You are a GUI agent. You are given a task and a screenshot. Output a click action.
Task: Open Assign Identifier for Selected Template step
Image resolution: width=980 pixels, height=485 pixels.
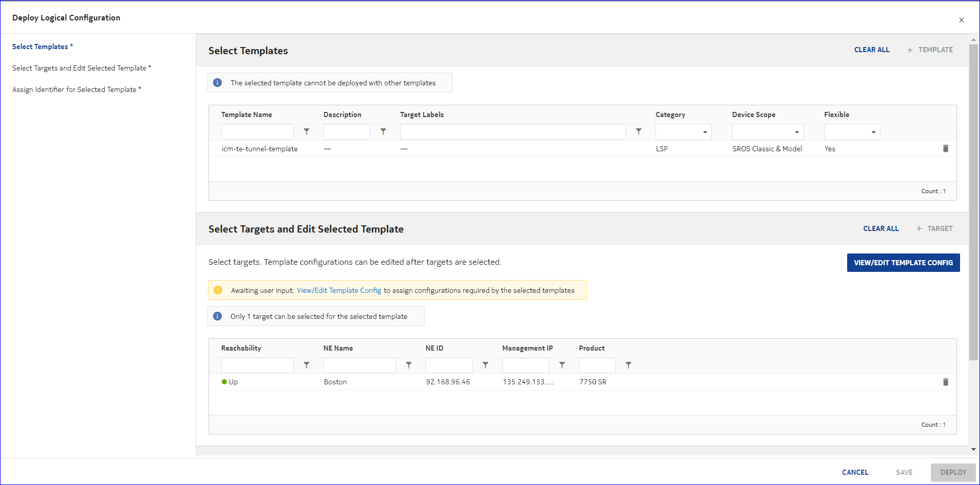tap(76, 89)
